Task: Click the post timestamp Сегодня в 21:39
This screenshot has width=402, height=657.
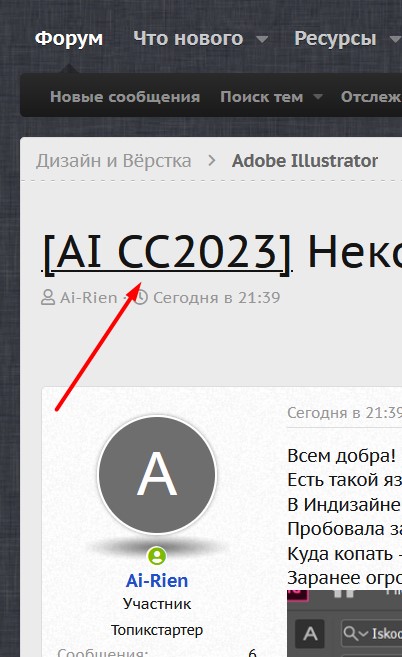Action: click(x=344, y=413)
